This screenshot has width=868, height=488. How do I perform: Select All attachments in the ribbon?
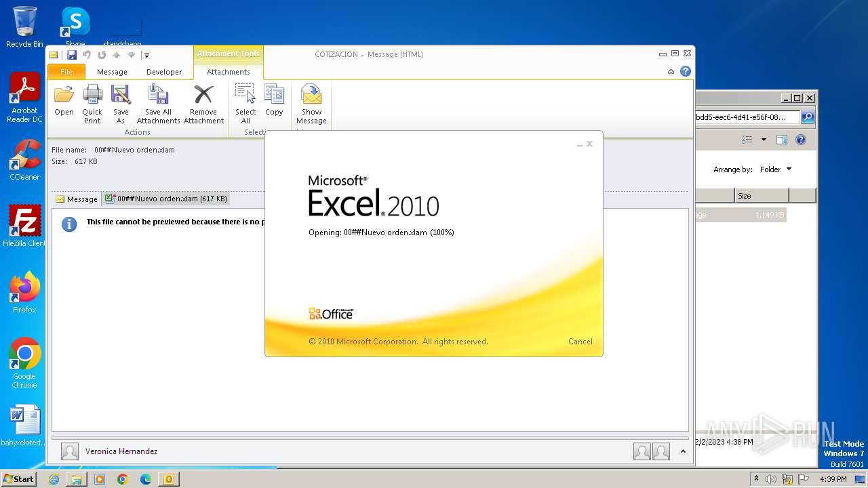(x=245, y=104)
